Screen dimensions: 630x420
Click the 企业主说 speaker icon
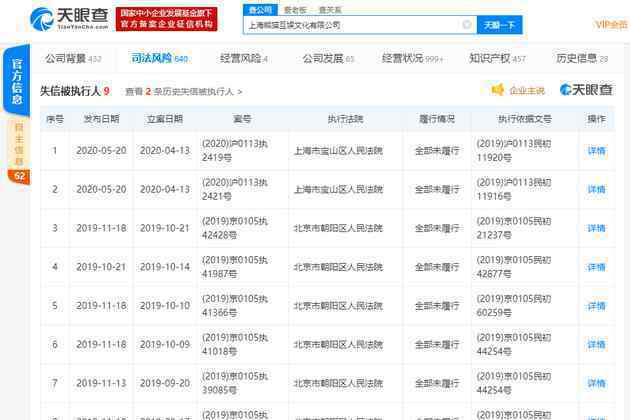(497, 90)
